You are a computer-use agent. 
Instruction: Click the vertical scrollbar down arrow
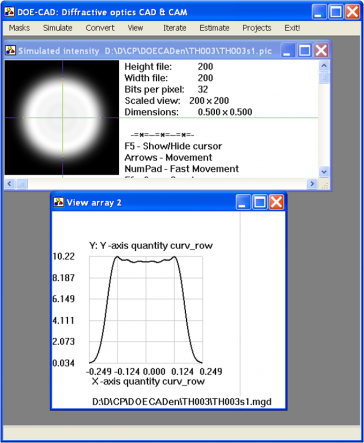[324, 172]
